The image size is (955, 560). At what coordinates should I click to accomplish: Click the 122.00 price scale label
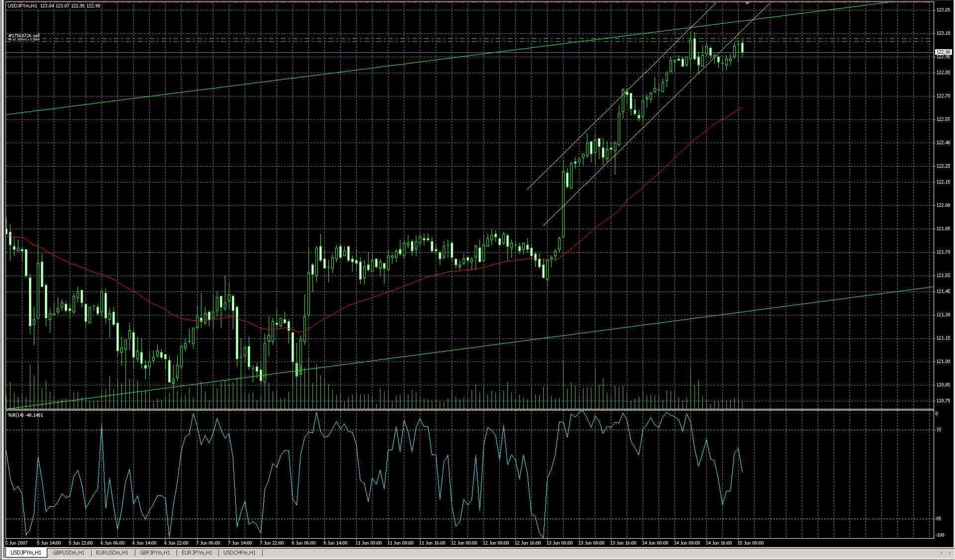943,205
